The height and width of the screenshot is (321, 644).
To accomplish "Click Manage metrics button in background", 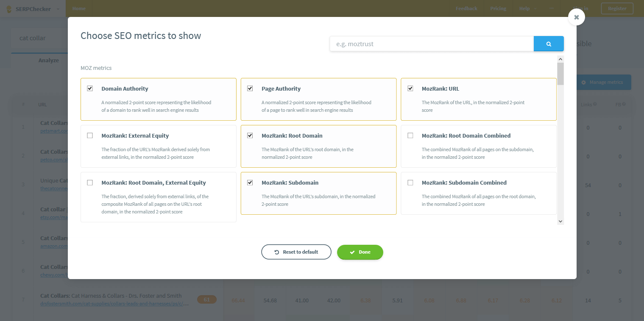I will (x=604, y=82).
